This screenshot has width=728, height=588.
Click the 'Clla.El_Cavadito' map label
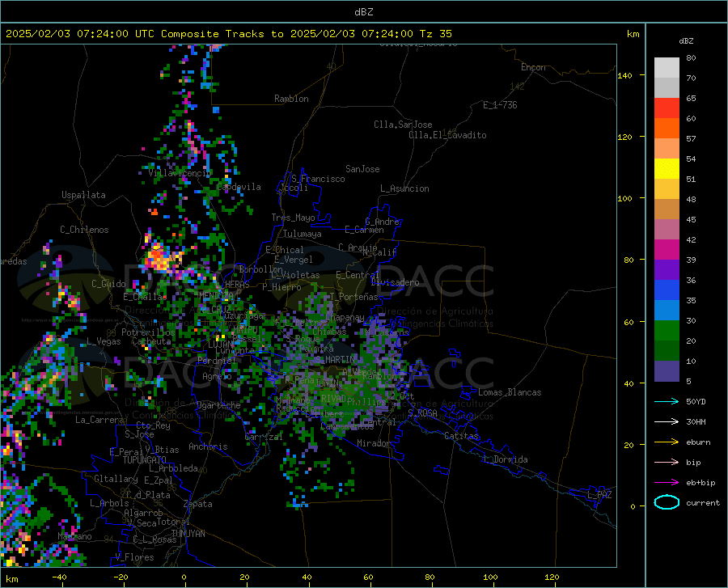[447, 135]
